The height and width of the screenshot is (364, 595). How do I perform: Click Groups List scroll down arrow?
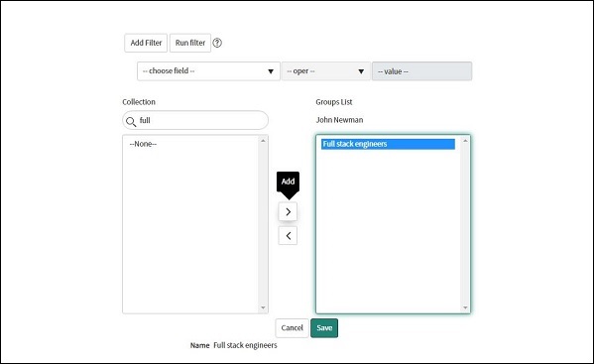(465, 307)
